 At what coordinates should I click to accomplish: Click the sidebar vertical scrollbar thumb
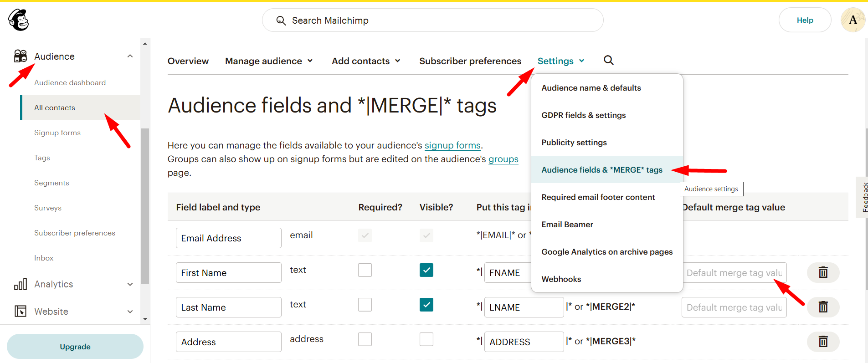click(x=145, y=206)
